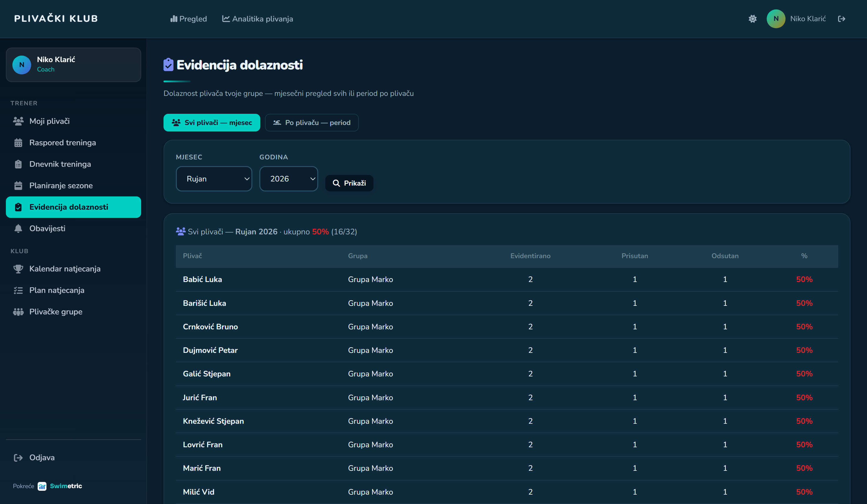Select swimmer Babić Luka in table

click(202, 279)
